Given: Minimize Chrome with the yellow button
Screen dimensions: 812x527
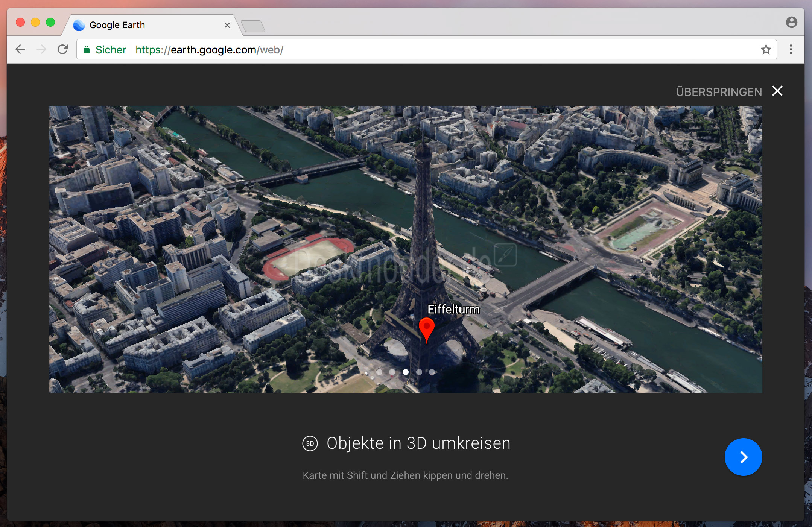Looking at the screenshot, I should tap(35, 22).
